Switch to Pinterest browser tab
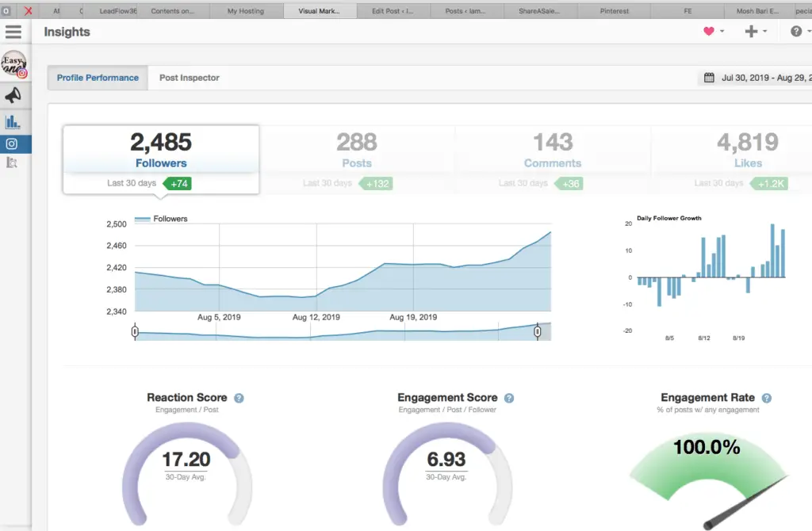Image resolution: width=812 pixels, height=531 pixels. pyautogui.click(x=615, y=11)
